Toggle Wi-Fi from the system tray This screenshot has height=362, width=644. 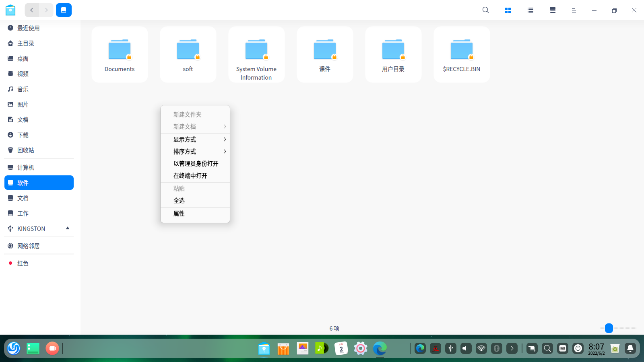(x=481, y=348)
